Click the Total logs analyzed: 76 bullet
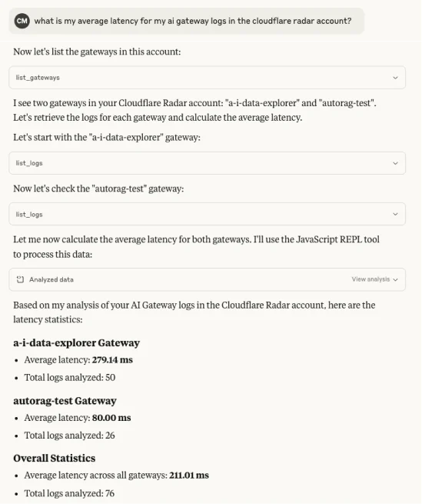 click(69, 493)
